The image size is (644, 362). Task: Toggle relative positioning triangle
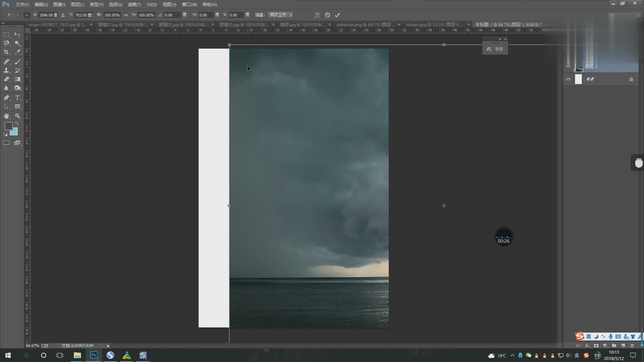click(x=63, y=15)
